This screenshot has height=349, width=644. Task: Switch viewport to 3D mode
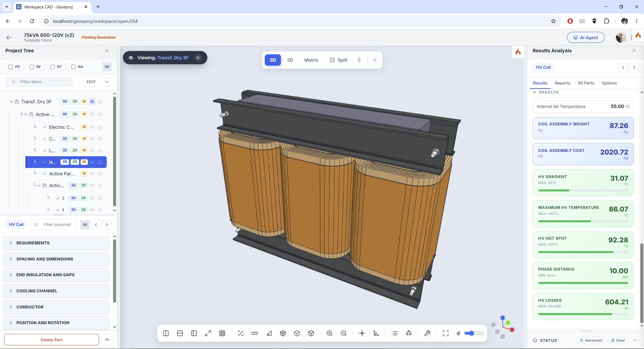click(x=273, y=60)
